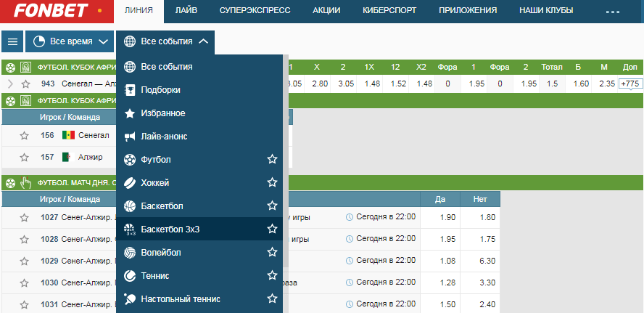Click the trophy icon next to Подборки
The width and height of the screenshot is (644, 313).
[x=129, y=89]
